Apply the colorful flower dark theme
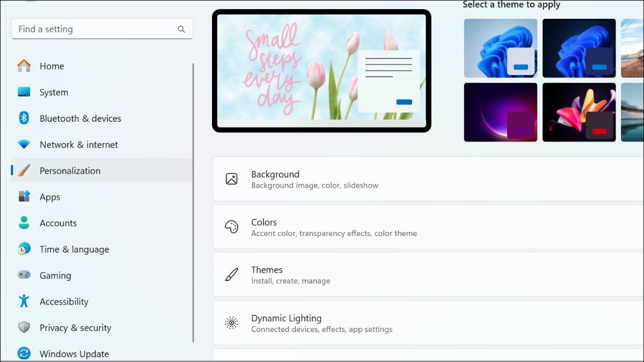644x362 pixels. pyautogui.click(x=579, y=112)
